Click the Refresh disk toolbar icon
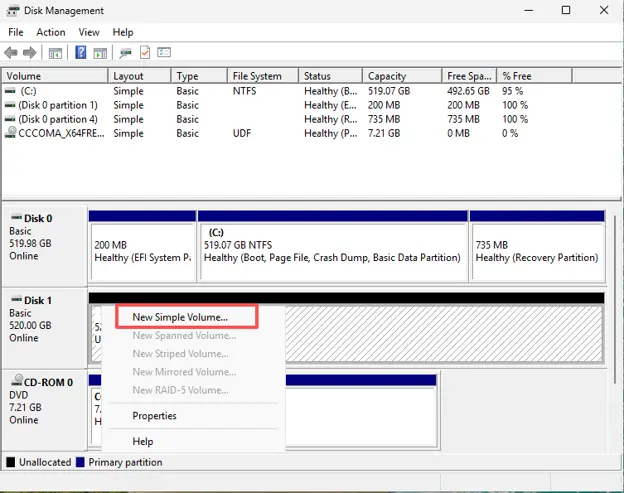This screenshot has height=493, width=624. 125,53
